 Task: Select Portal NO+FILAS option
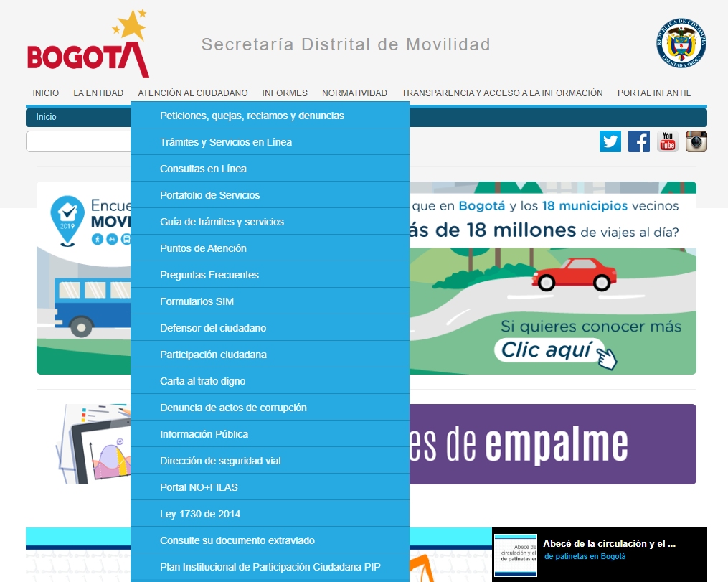pyautogui.click(x=197, y=487)
